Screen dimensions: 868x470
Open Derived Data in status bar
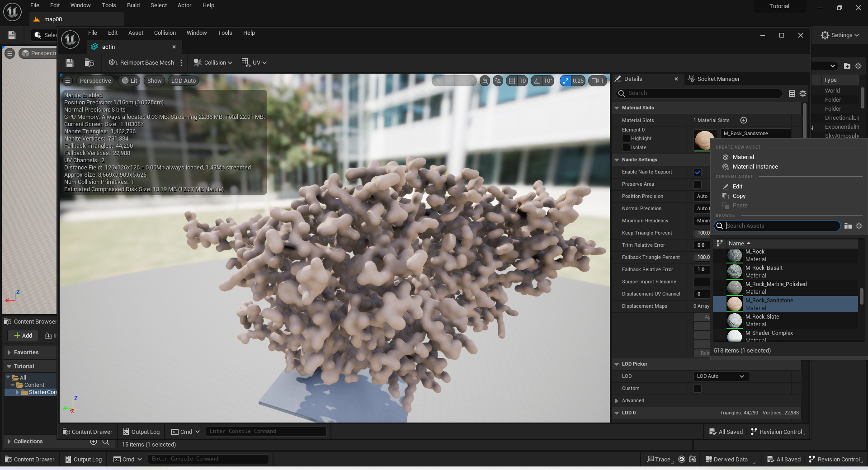pyautogui.click(x=730, y=460)
